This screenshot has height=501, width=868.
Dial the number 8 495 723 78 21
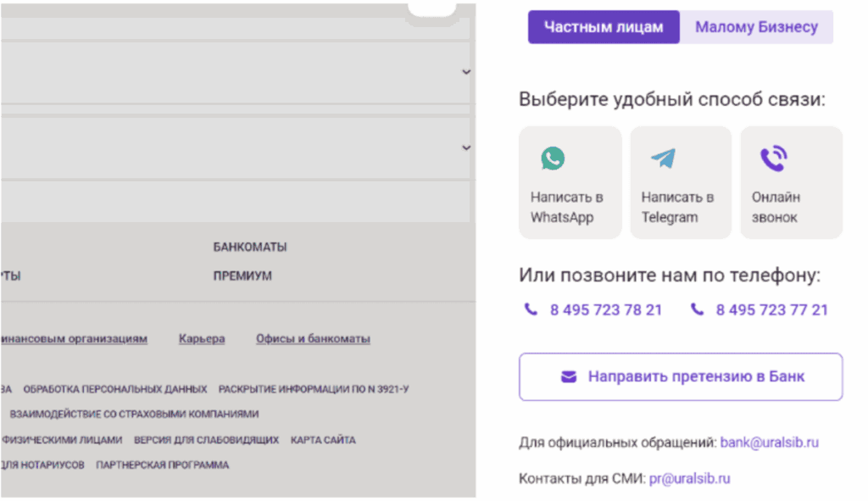[604, 309]
